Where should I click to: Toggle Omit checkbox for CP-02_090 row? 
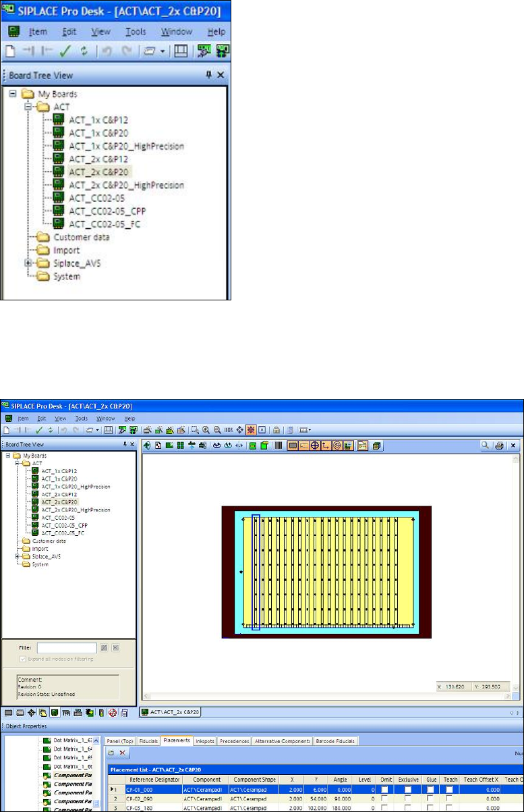tap(386, 799)
